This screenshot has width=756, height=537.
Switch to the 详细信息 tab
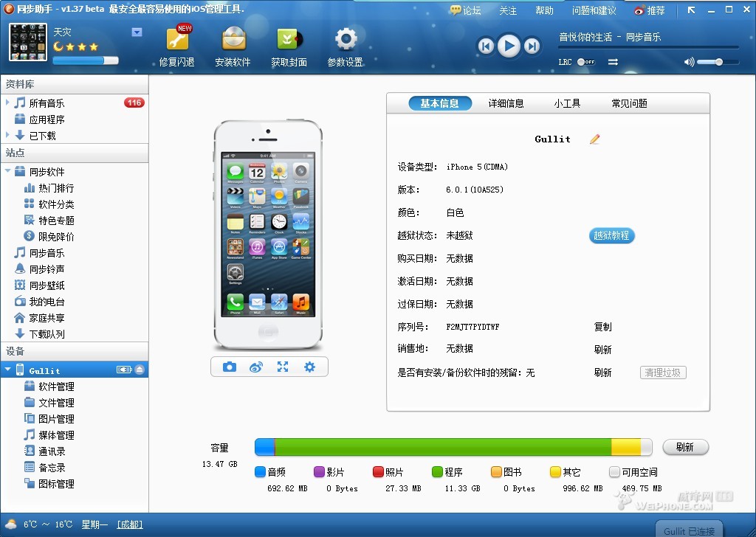click(x=506, y=103)
